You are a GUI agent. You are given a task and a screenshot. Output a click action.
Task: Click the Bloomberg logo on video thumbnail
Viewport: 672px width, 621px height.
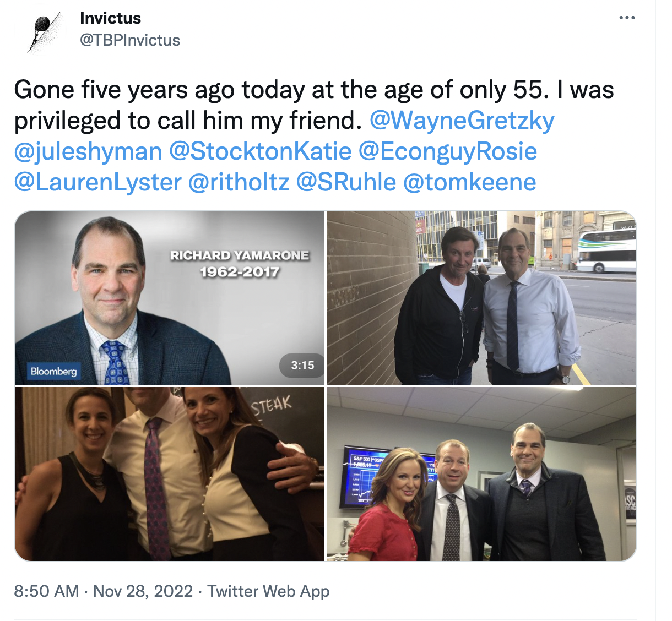pyautogui.click(x=54, y=371)
